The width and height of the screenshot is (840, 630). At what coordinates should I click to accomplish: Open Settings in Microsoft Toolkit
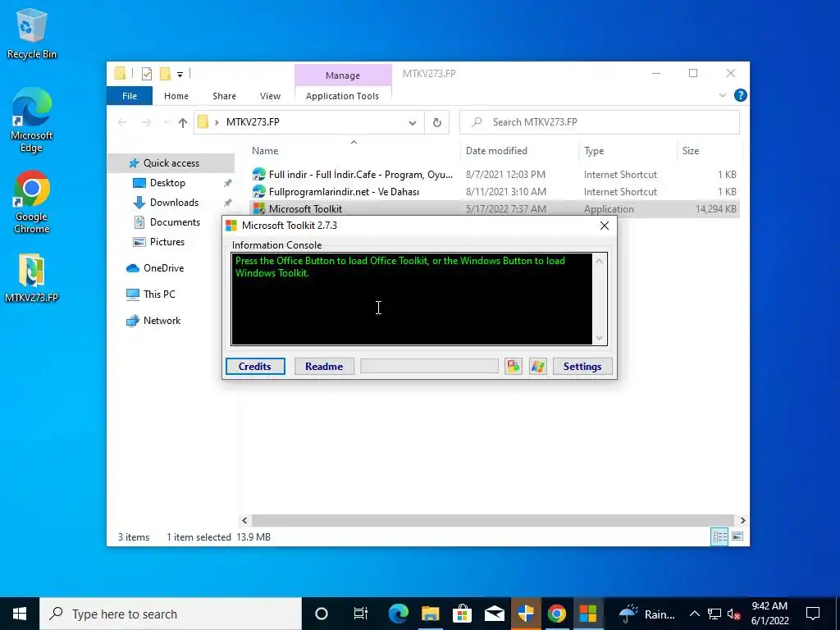[582, 367]
